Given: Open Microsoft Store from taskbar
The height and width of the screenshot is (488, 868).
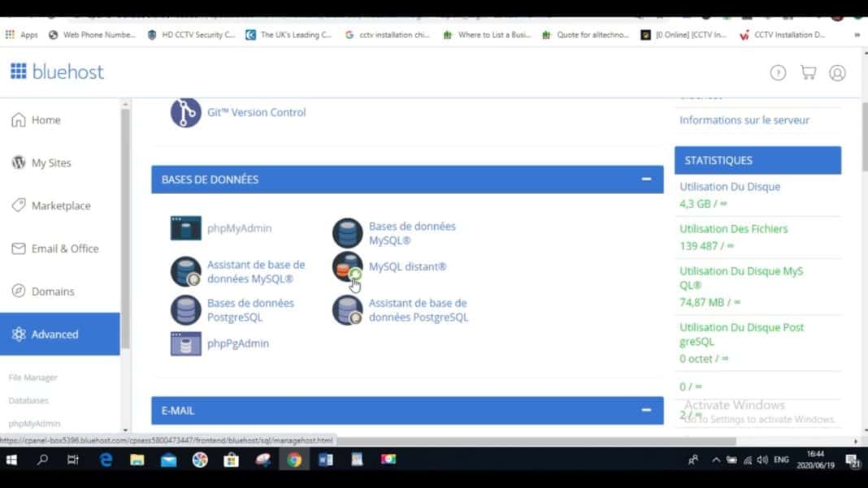Looking at the screenshot, I should tap(232, 460).
